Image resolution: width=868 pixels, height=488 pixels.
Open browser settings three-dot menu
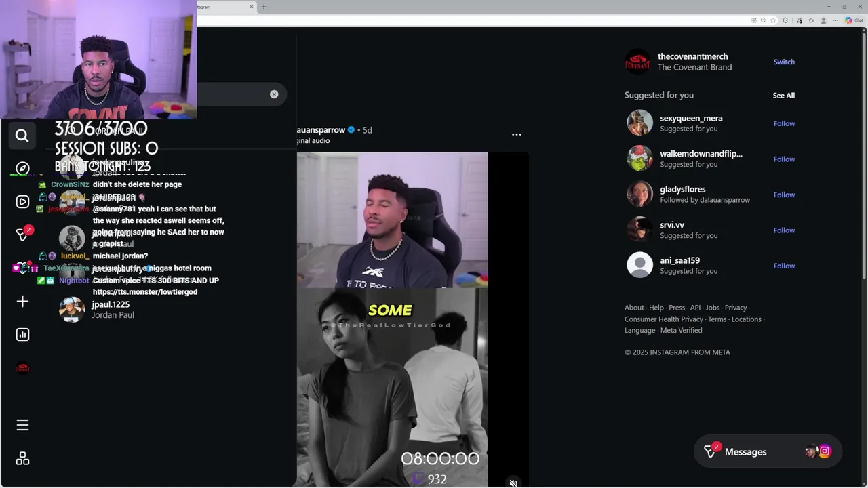pos(835,20)
